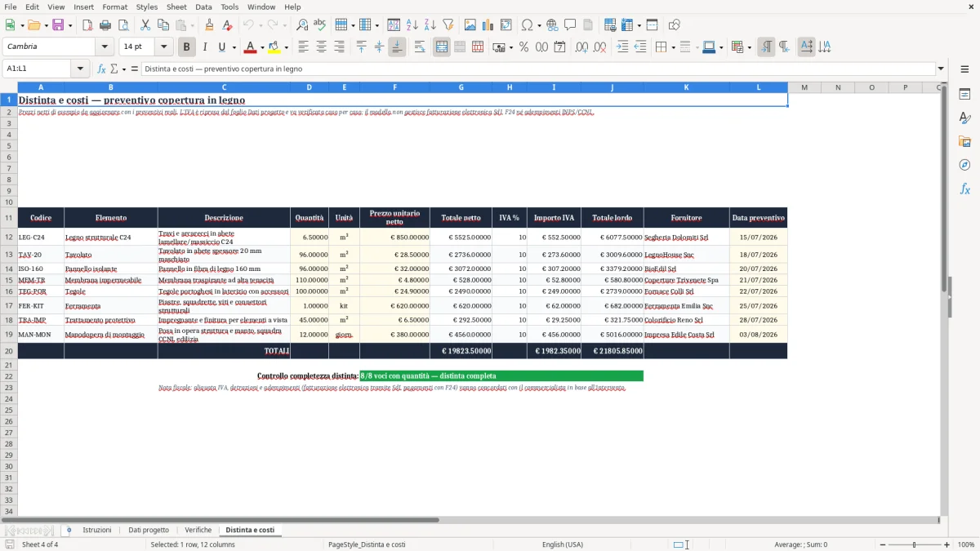Click the Copy icon

click(x=163, y=25)
